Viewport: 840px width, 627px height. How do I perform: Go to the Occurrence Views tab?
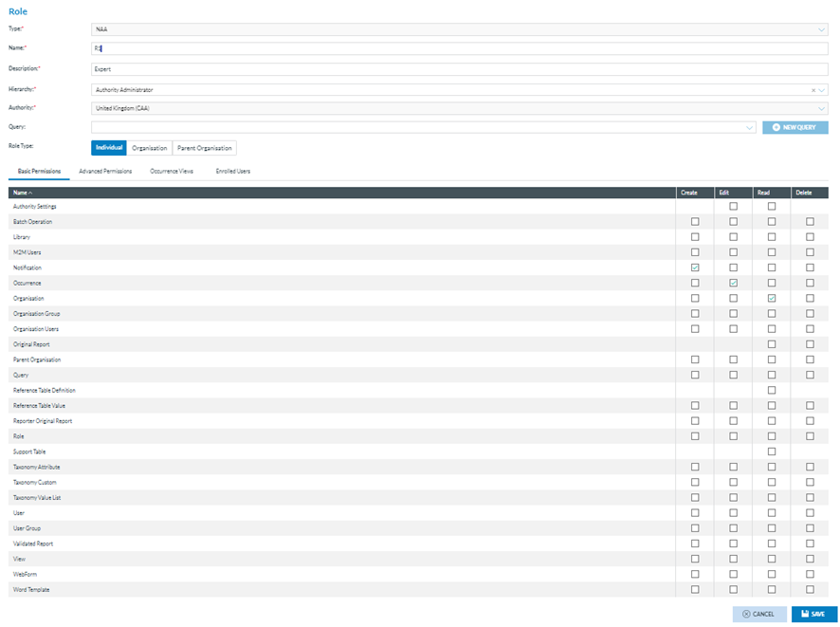[x=172, y=172]
